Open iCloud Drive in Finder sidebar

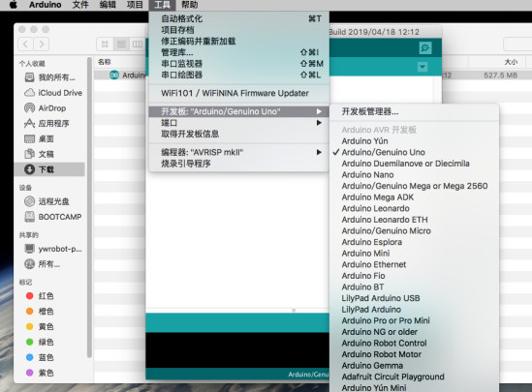(x=53, y=93)
